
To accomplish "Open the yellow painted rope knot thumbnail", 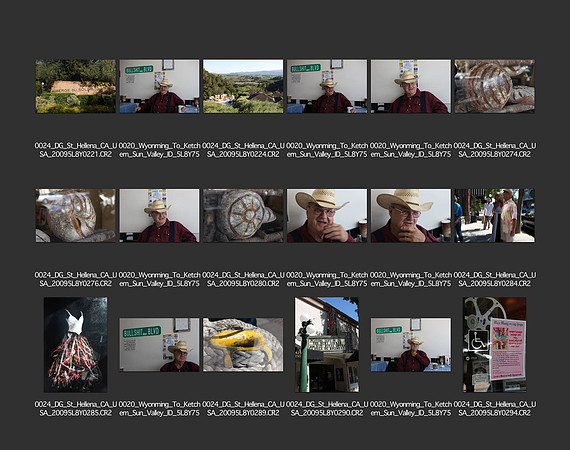I will tap(243, 345).
